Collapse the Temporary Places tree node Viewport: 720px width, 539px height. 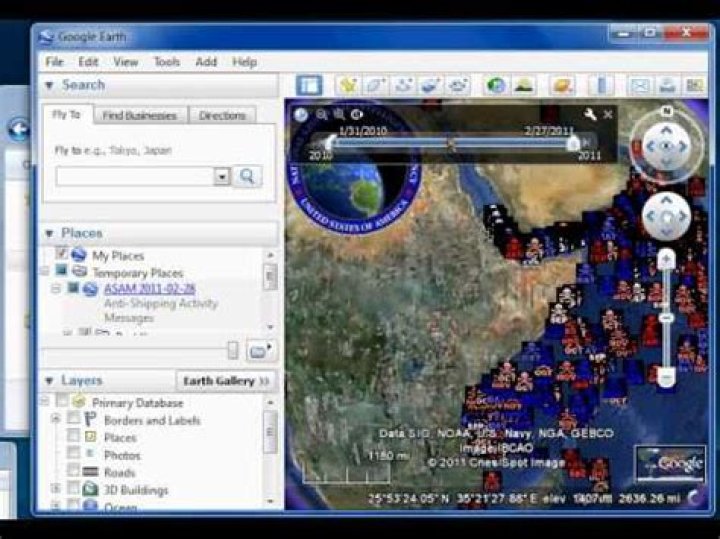[45, 272]
